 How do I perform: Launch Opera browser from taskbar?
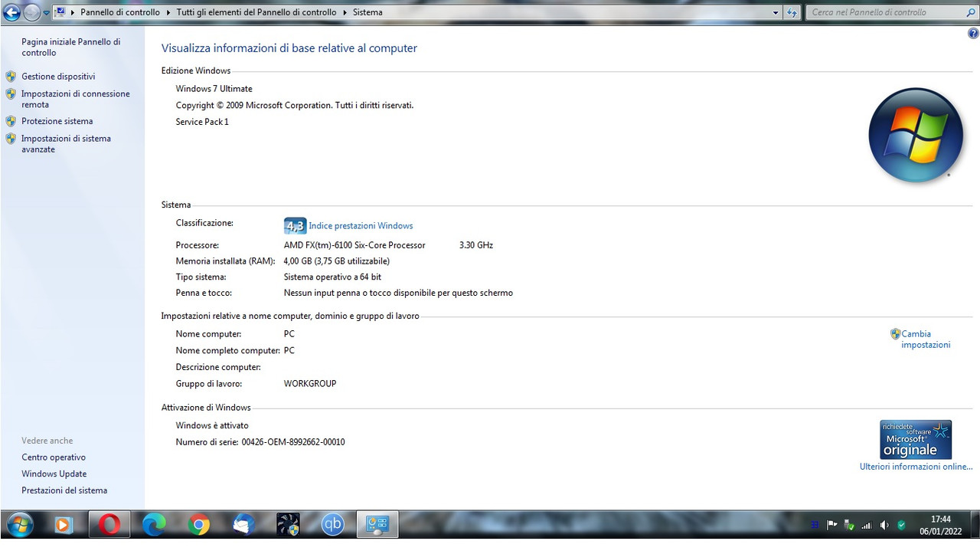(x=109, y=525)
